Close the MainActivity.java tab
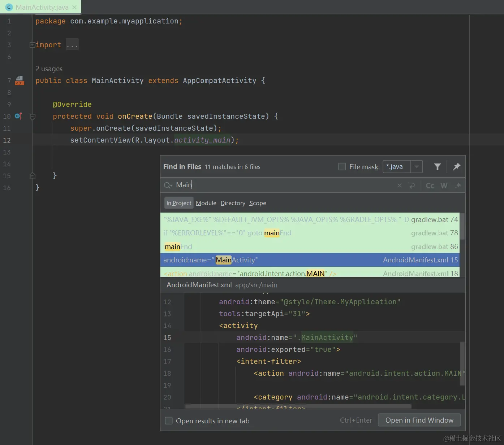 point(74,7)
